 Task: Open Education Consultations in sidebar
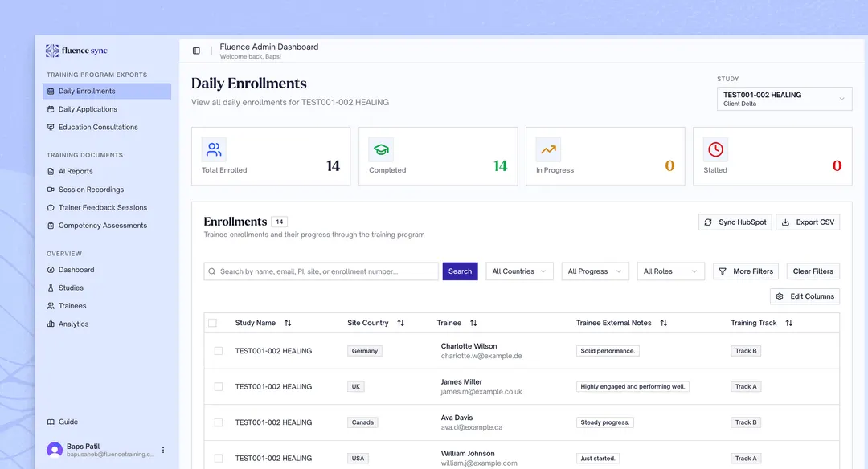107,127
